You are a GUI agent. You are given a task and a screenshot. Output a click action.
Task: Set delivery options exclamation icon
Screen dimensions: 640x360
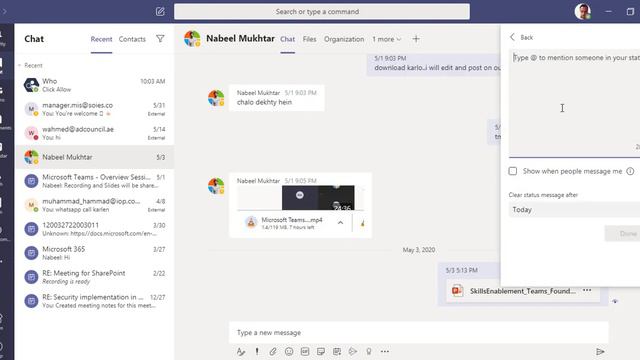click(x=257, y=351)
